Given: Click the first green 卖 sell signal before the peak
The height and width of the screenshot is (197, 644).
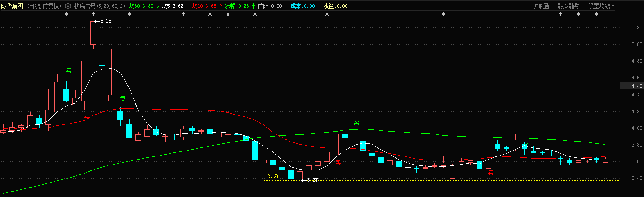Looking at the screenshot, I should [x=68, y=70].
